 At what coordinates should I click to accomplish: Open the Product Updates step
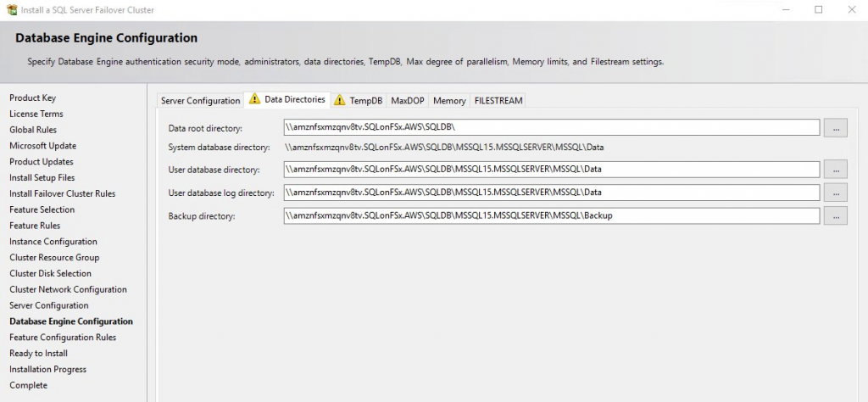point(42,162)
